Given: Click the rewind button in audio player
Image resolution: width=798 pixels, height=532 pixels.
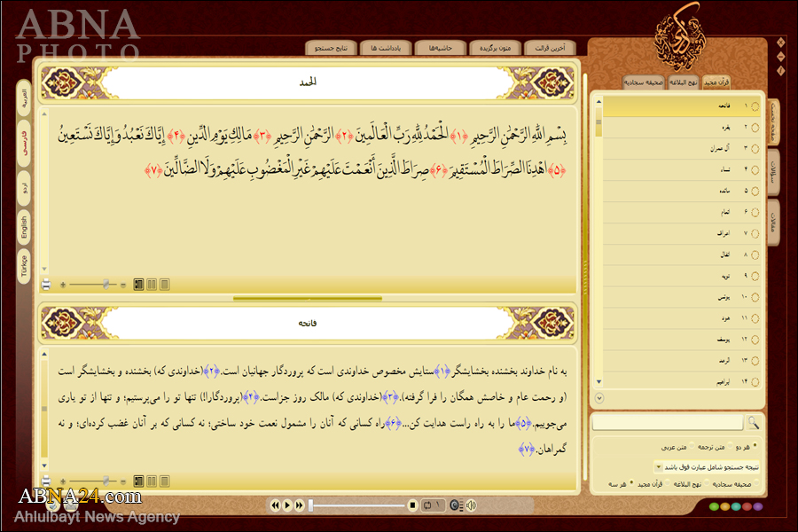Looking at the screenshot, I should 276,505.
